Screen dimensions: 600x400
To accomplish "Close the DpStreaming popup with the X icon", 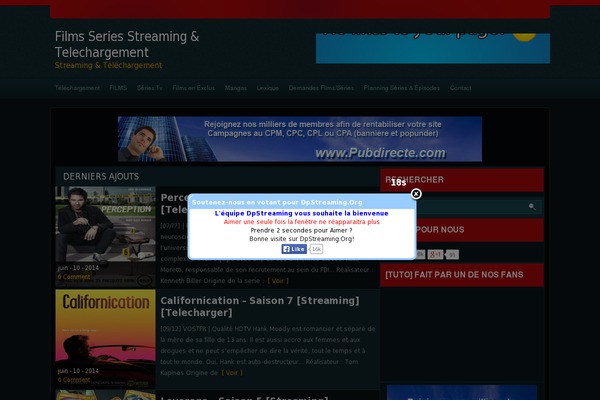I will pos(416,194).
